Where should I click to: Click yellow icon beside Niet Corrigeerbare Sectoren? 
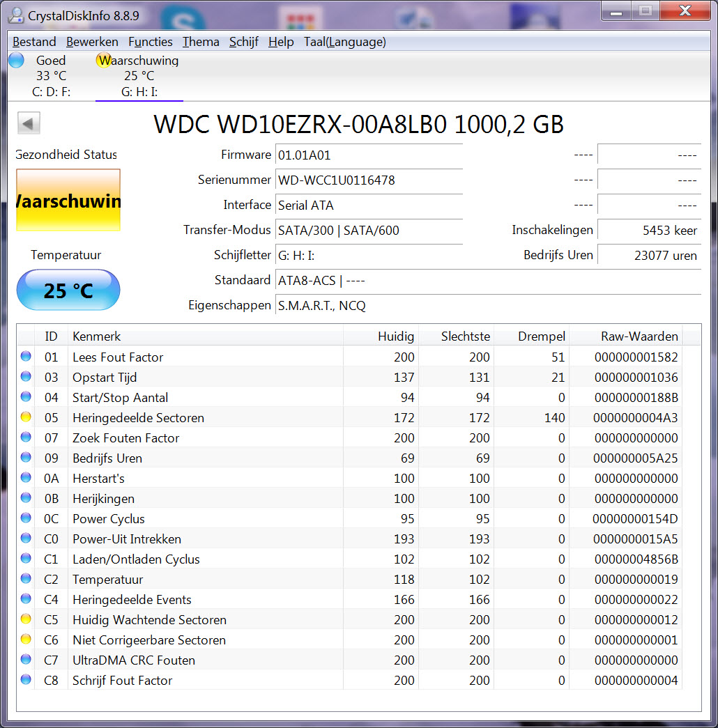[x=26, y=640]
